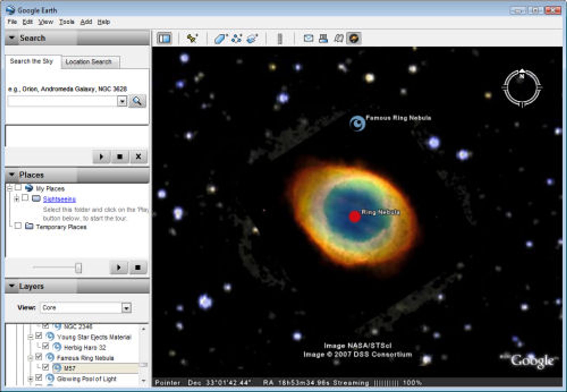Click the search panel play button
This screenshot has width=567, height=392.
(x=101, y=156)
